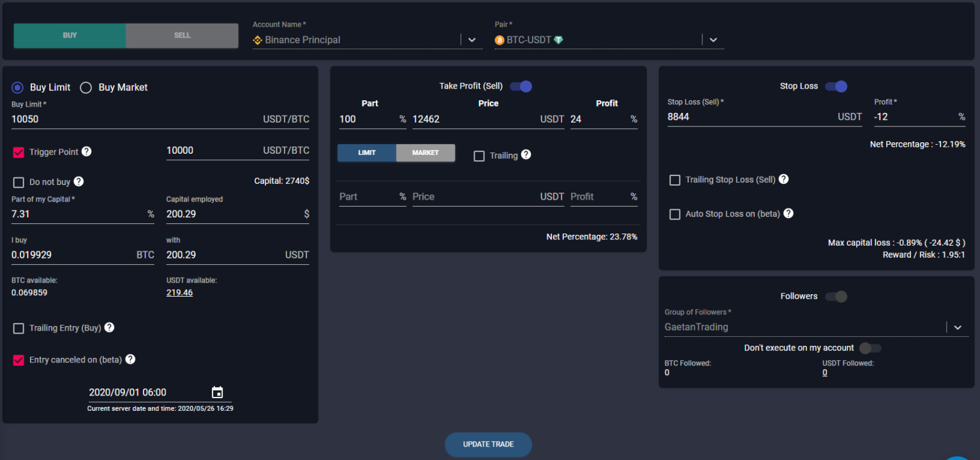Click the UPDATE TRADE button
This screenshot has height=460, width=980.
coord(488,444)
